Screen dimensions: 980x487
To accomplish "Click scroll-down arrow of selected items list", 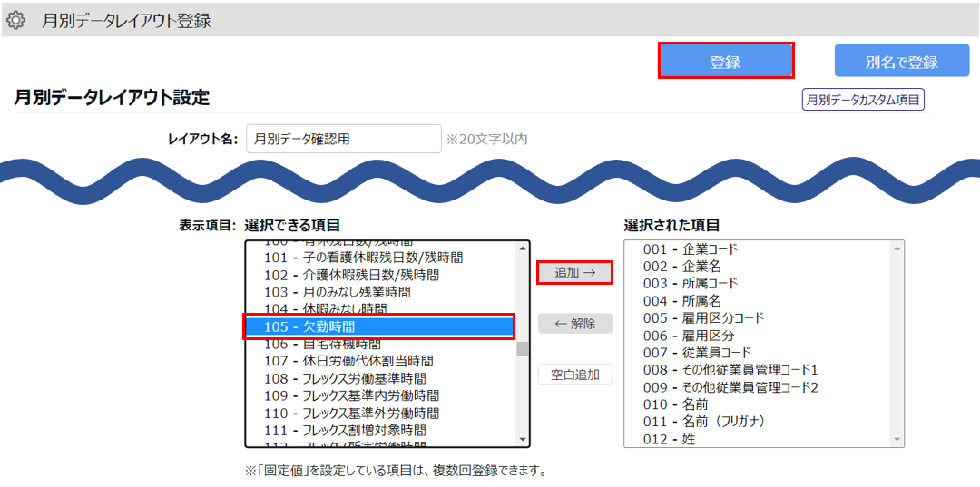I will tap(897, 439).
